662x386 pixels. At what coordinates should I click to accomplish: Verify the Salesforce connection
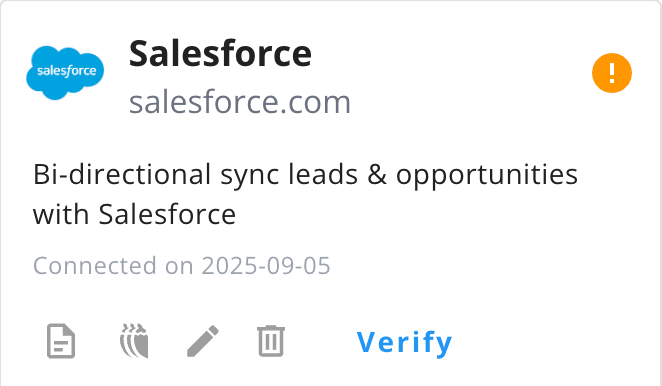point(404,342)
